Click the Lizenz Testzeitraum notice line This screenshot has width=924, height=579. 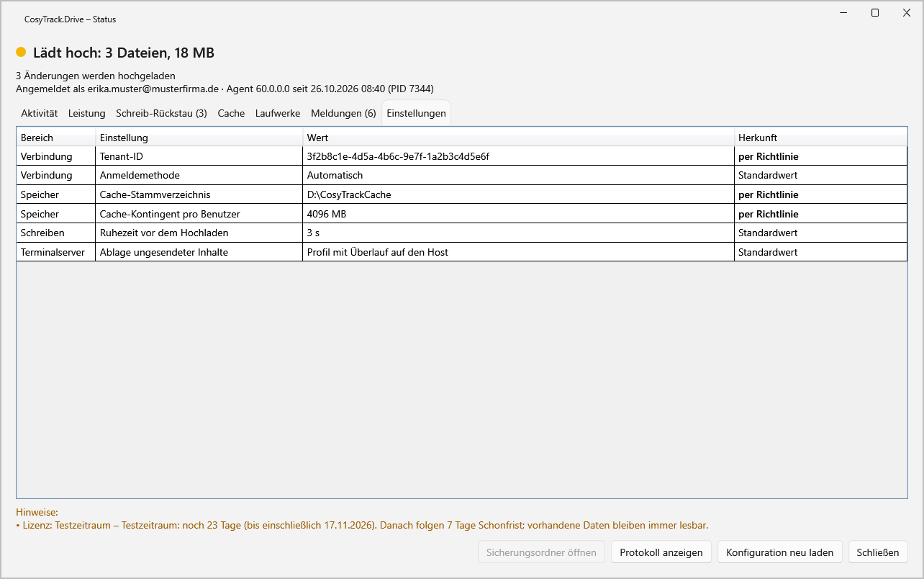(362, 525)
